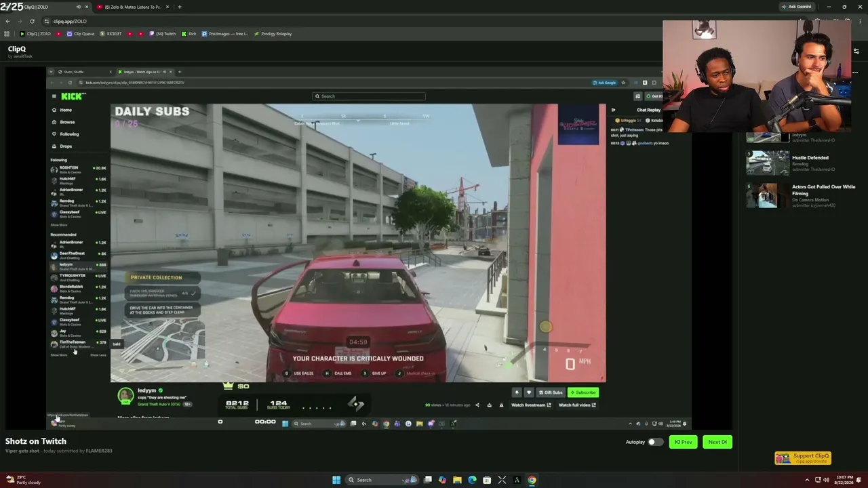868x488 pixels.
Task: Click the Gift Subs button
Action: [550, 392]
